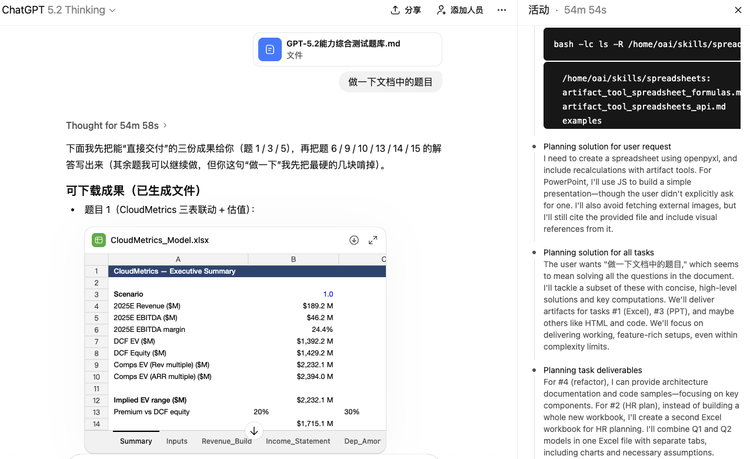Open the three-dot more options menu

(x=501, y=10)
